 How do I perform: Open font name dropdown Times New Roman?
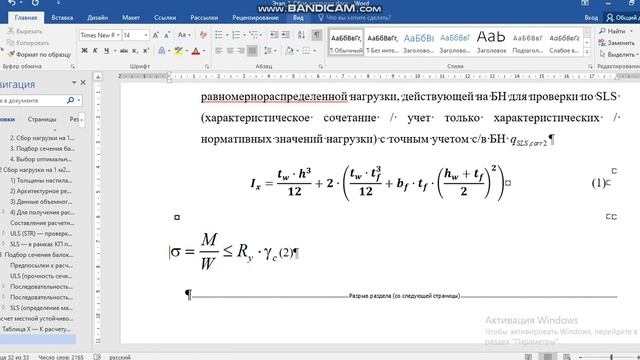coord(118,36)
